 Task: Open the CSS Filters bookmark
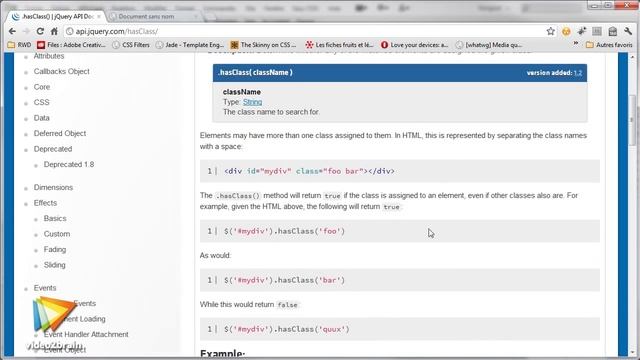[x=131, y=45]
